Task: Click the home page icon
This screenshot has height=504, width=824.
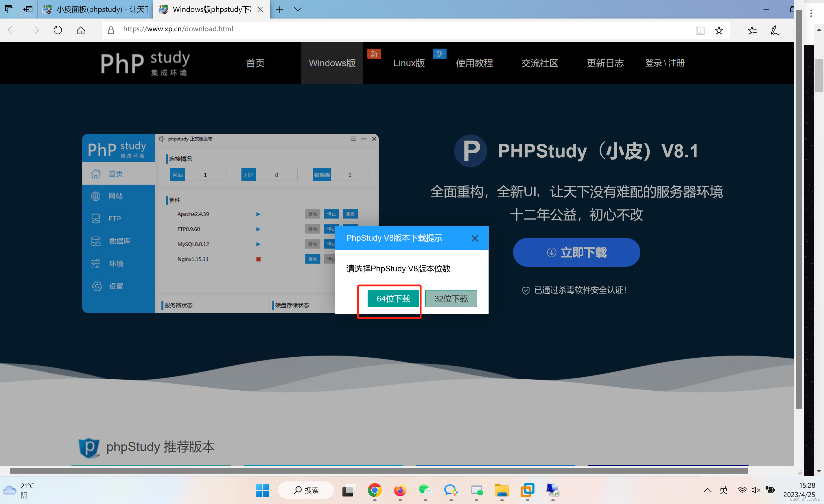Action: 81,30
